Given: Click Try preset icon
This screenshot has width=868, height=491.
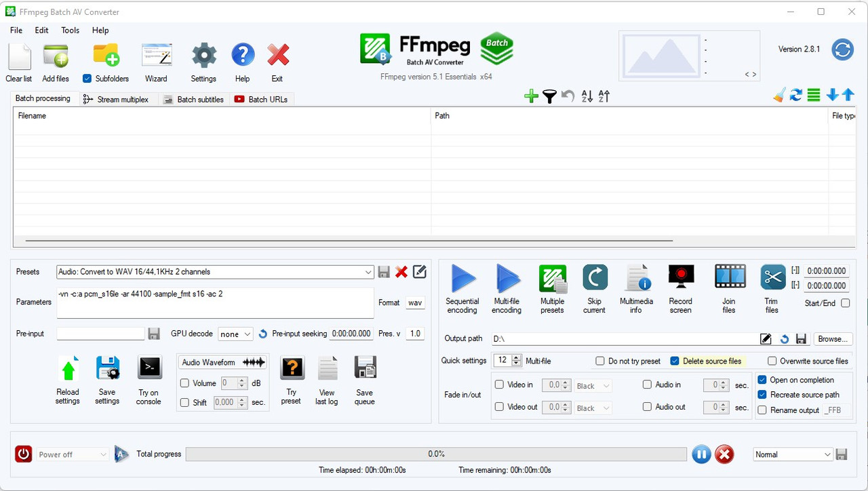Looking at the screenshot, I should coord(292,368).
